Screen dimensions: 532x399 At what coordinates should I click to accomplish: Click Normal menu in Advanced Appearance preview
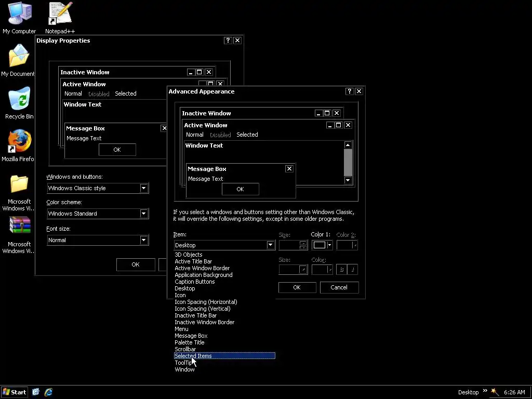[x=195, y=135]
